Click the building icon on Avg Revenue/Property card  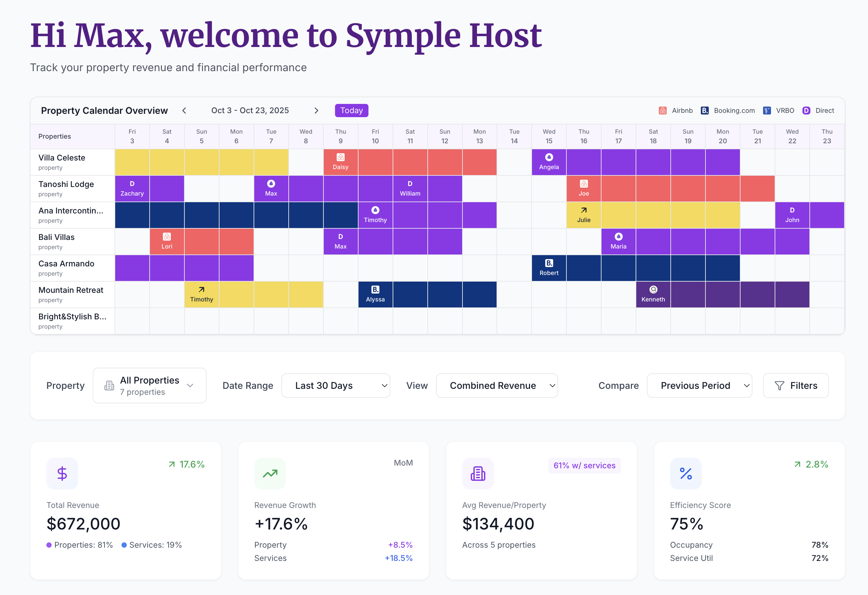[478, 473]
